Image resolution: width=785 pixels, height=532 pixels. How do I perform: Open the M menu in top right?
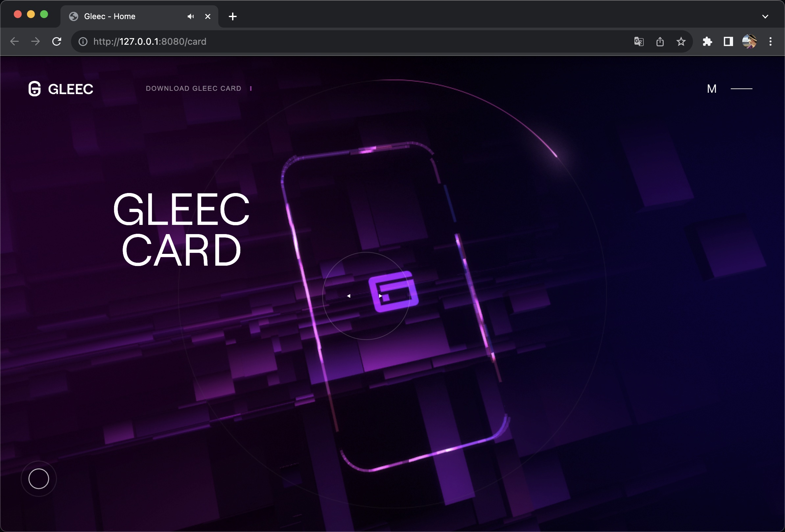pos(711,89)
